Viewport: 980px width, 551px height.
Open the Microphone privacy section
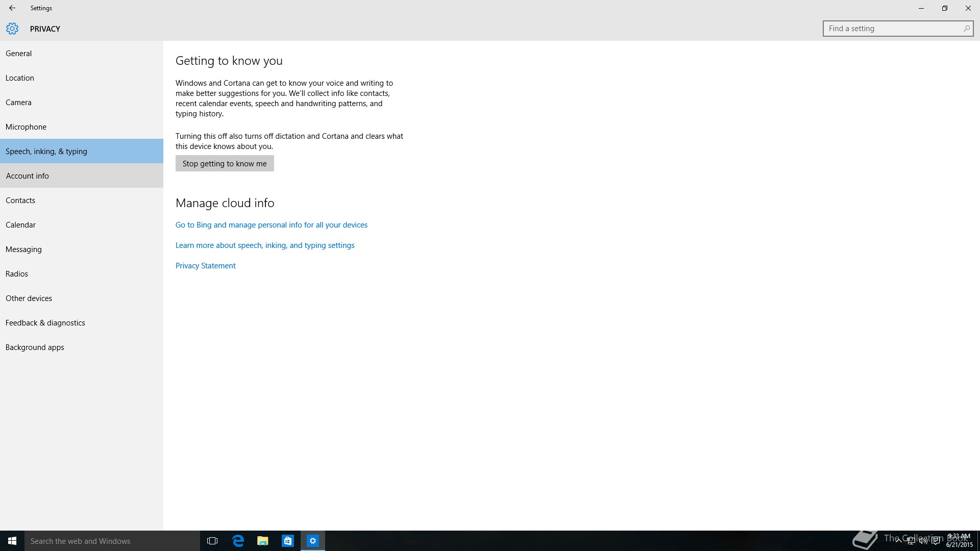[82, 127]
